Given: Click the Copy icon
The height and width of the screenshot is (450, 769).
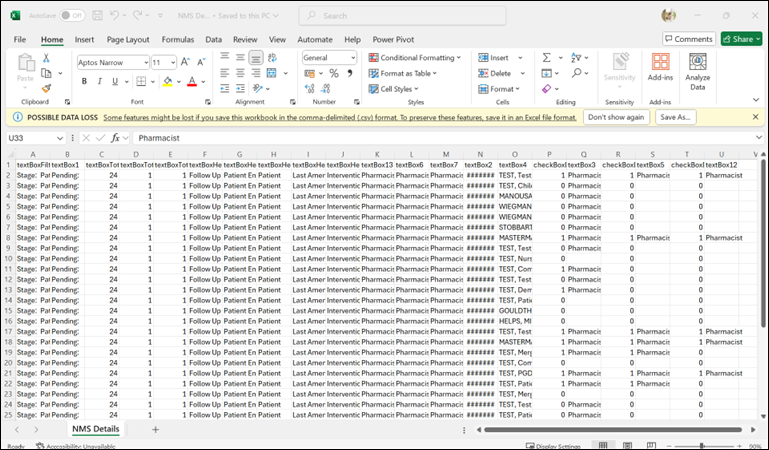Looking at the screenshot, I should 47,73.
